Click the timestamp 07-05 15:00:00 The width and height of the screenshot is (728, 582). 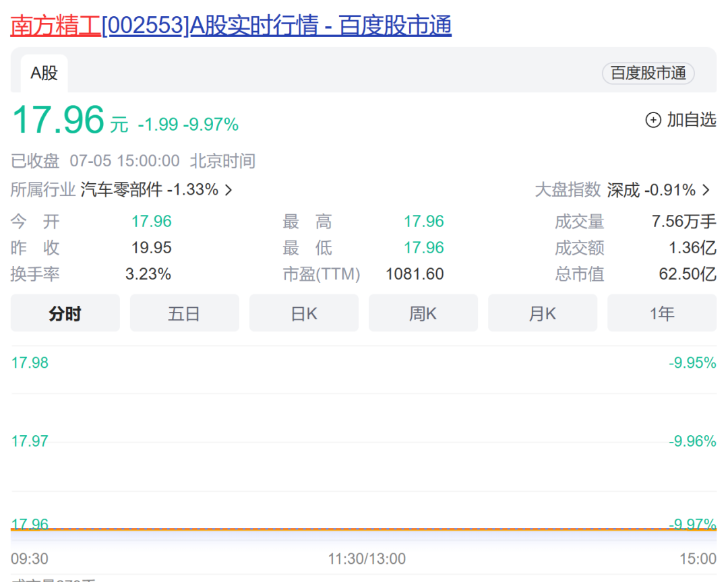coord(125,161)
